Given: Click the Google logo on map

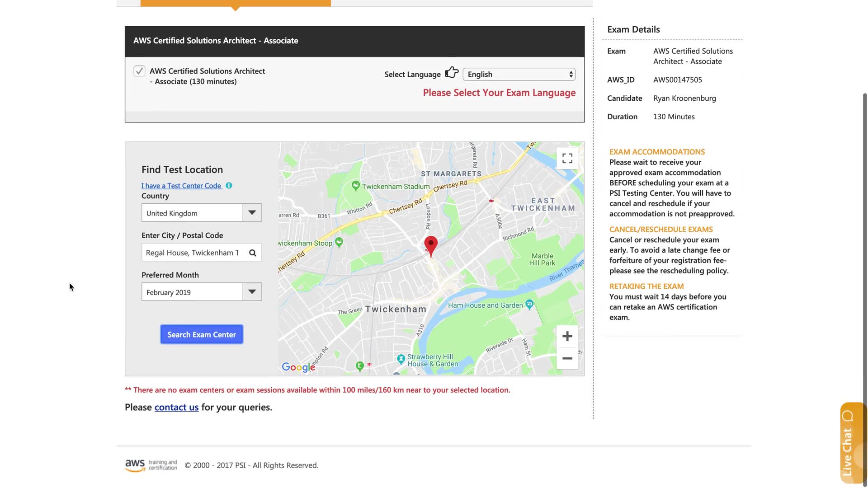Looking at the screenshot, I should (298, 367).
